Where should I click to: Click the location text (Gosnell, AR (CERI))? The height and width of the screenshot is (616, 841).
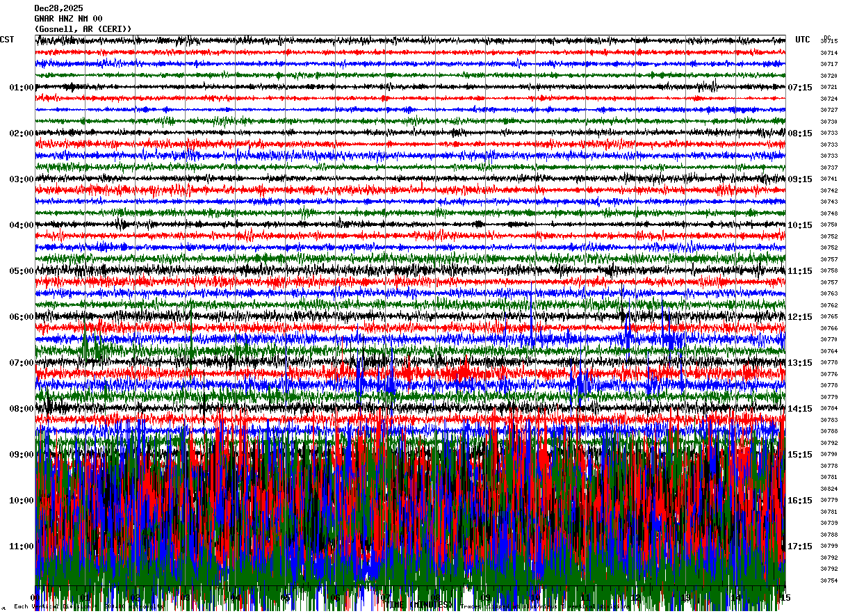tap(83, 29)
